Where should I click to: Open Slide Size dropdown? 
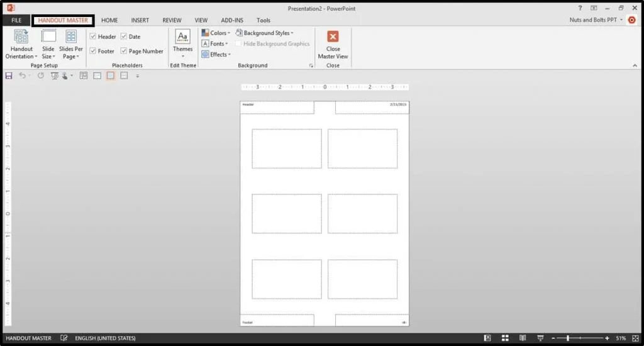tap(48, 45)
